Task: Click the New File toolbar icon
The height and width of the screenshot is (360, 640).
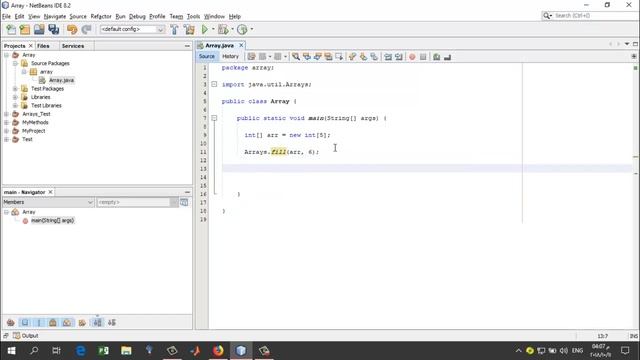Action: 11,29
